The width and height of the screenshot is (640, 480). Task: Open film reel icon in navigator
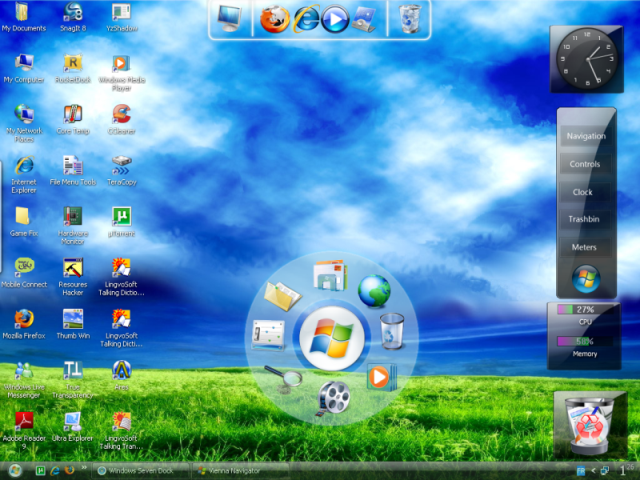pyautogui.click(x=333, y=398)
